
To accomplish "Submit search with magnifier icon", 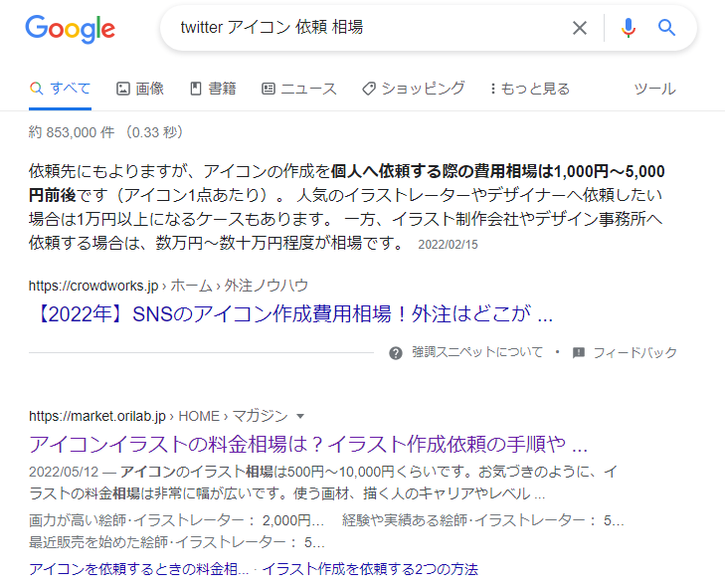I will click(666, 28).
